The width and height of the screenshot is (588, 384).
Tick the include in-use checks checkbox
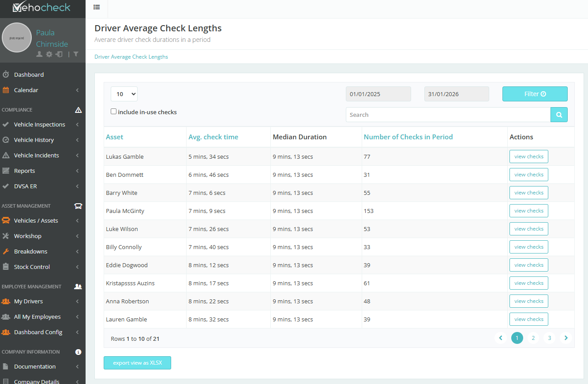(113, 112)
